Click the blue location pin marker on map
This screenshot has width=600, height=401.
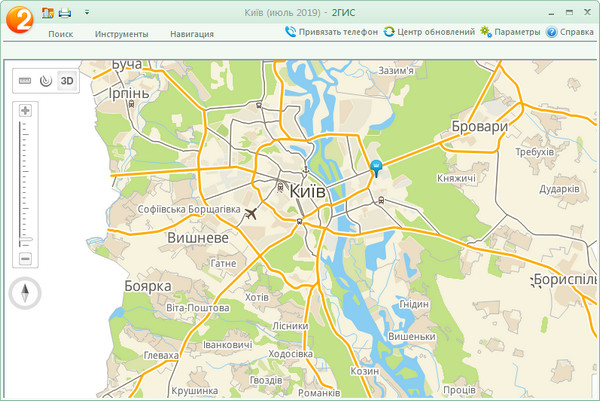[376, 167]
